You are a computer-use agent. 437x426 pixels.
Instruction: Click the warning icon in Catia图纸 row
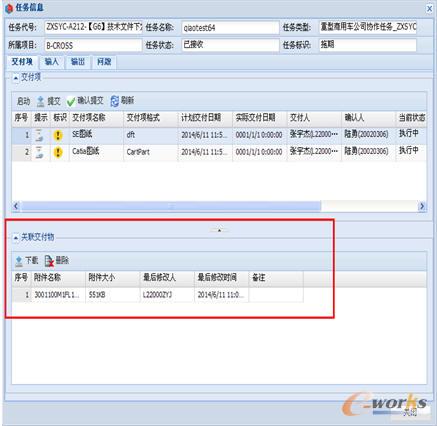(58, 152)
